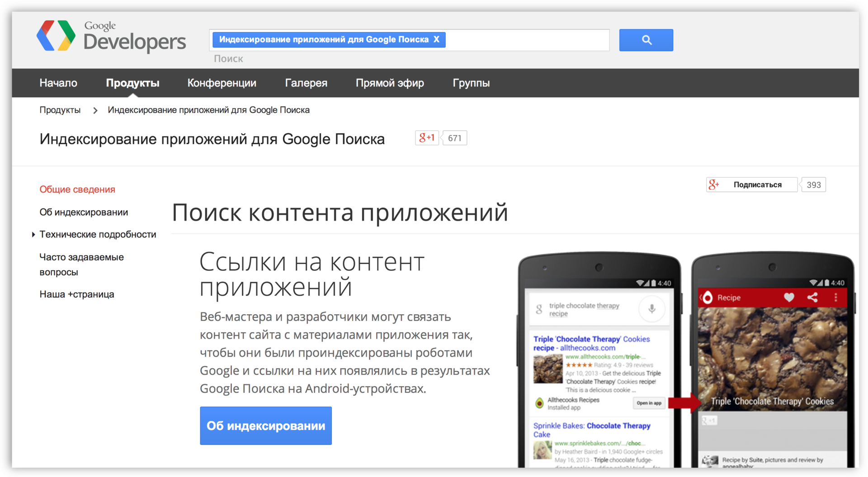Click the Recipe app logo icon
868x477 pixels.
(x=708, y=297)
